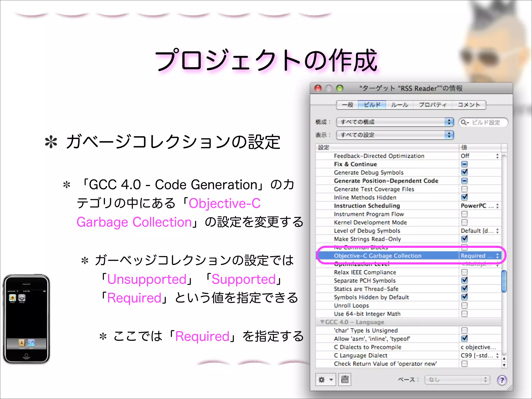
Task: Switch to the ルール tab
Action: [400, 105]
